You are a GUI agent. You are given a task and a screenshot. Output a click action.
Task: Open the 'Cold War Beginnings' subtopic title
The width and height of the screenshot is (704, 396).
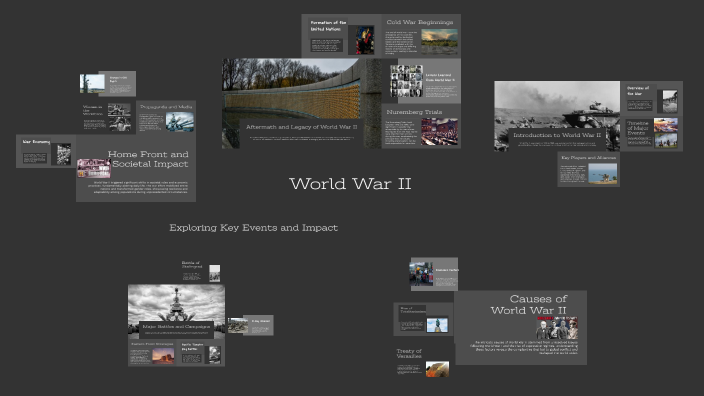coord(420,22)
